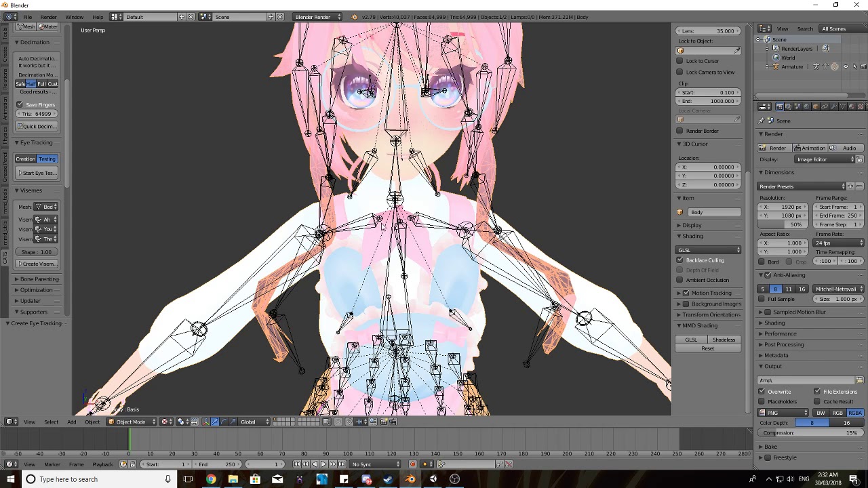Toggle Armature renderability camera in outliner

click(863, 66)
